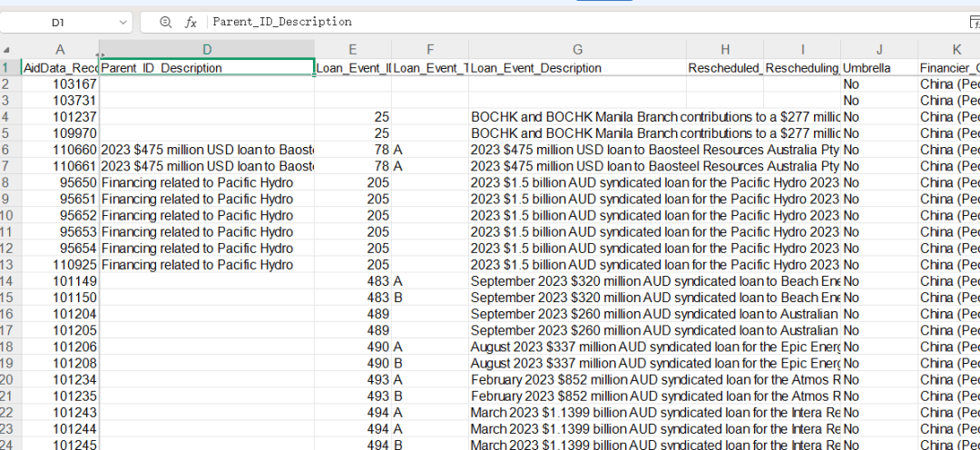The height and width of the screenshot is (450, 980).
Task: Select column H header
Action: tap(724, 50)
